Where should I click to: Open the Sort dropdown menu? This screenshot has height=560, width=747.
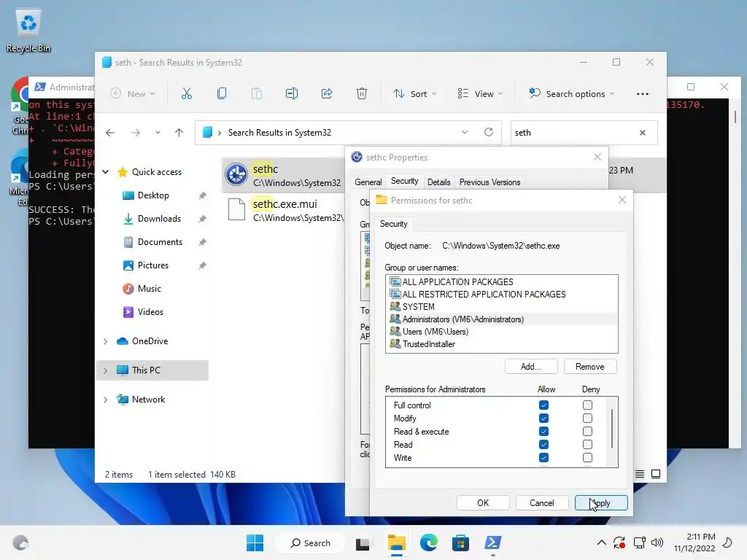(414, 94)
